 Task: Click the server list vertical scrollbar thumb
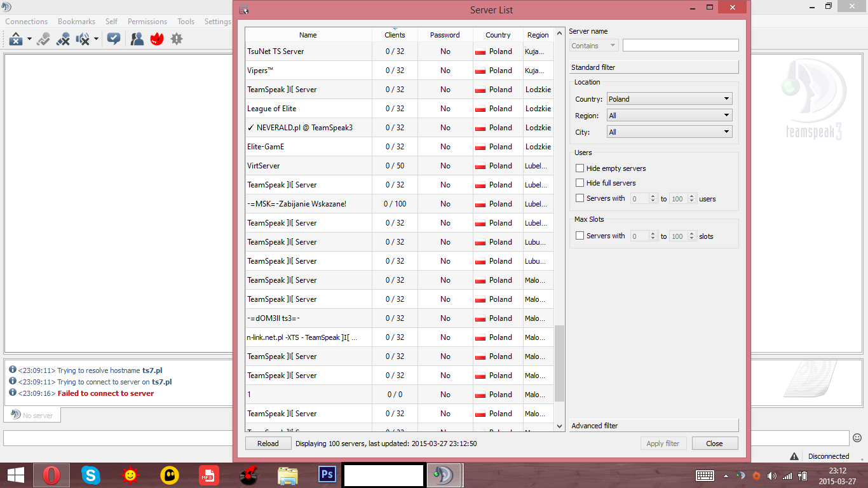point(560,363)
